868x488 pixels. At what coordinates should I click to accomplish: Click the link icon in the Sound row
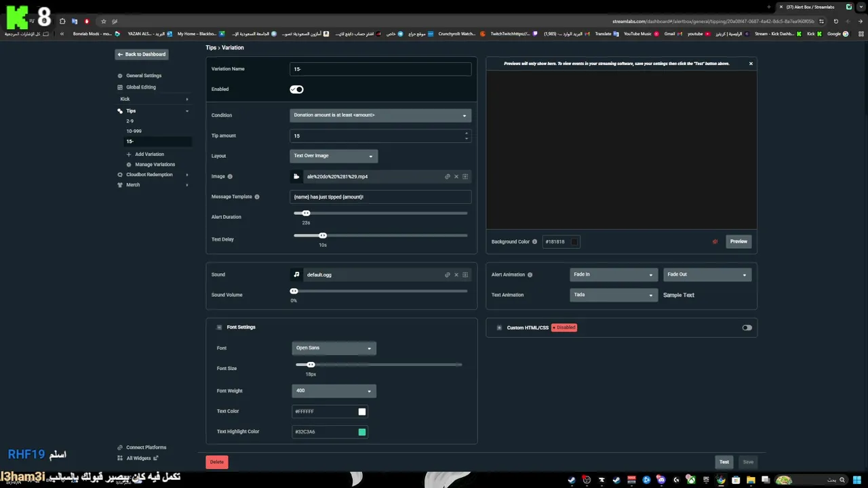click(x=448, y=275)
